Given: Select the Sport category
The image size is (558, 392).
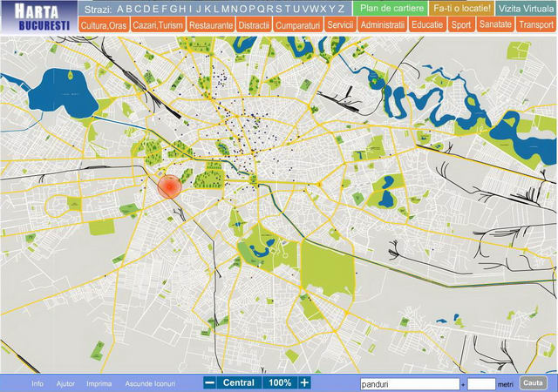Looking at the screenshot, I should tap(461, 25).
